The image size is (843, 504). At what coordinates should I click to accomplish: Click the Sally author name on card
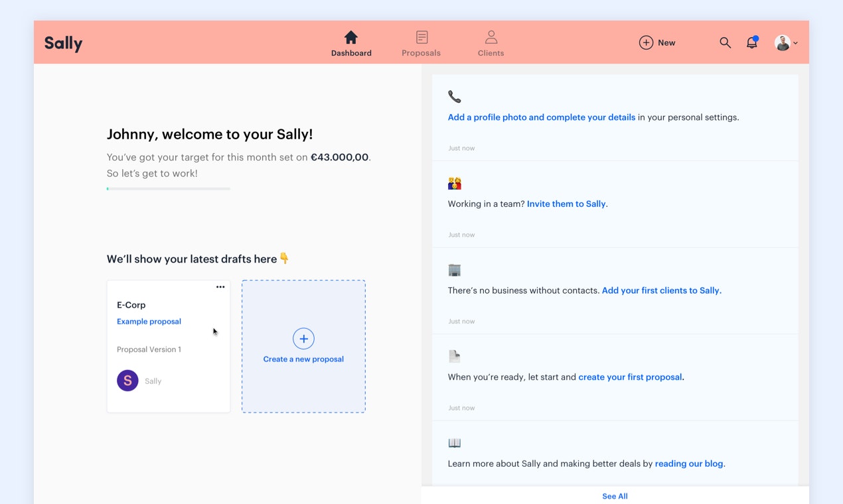153,381
